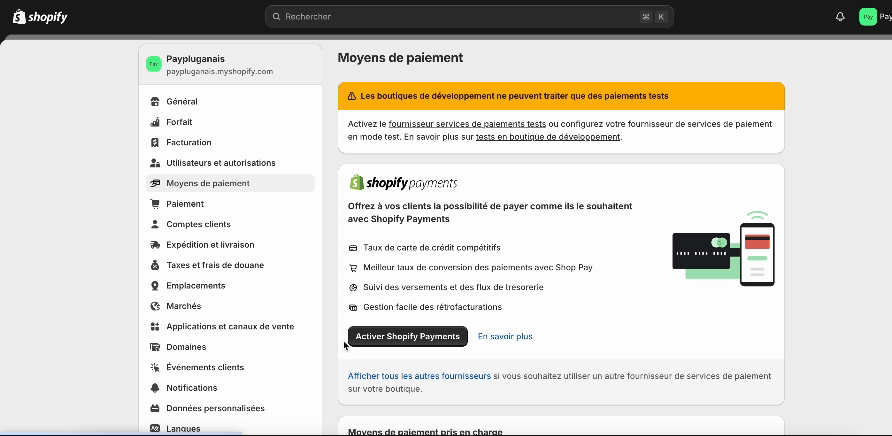892x436 pixels.
Task: Click the Comptes clients person icon
Action: pos(154,224)
